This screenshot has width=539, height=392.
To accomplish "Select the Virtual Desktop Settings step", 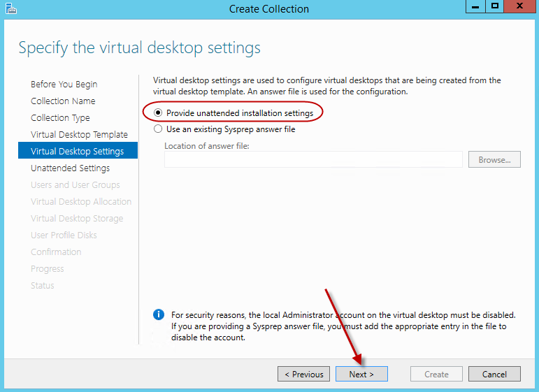I will coord(77,152).
